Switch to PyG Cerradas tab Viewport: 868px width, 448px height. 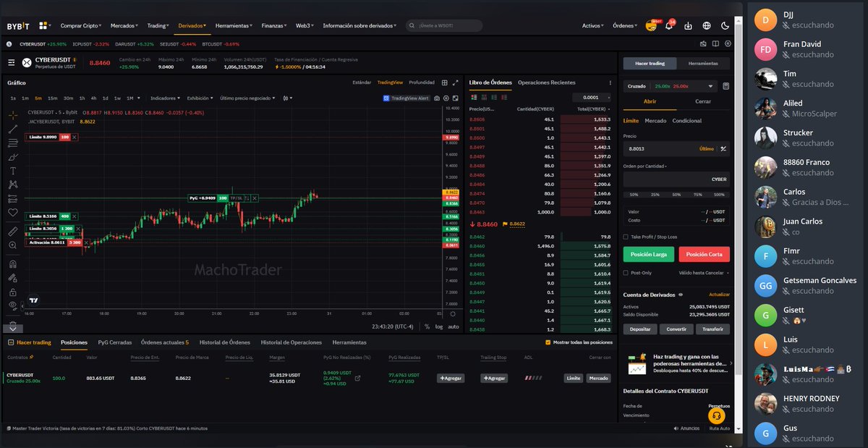115,342
